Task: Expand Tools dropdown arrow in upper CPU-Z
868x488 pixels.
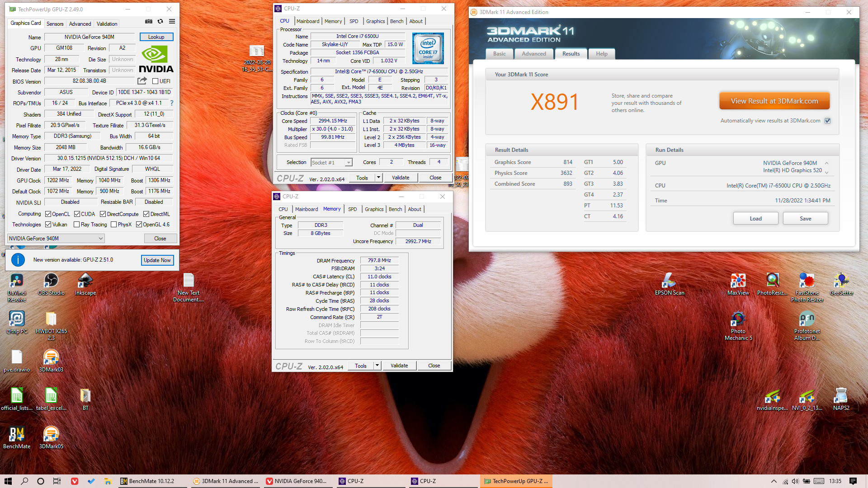Action: tap(378, 178)
